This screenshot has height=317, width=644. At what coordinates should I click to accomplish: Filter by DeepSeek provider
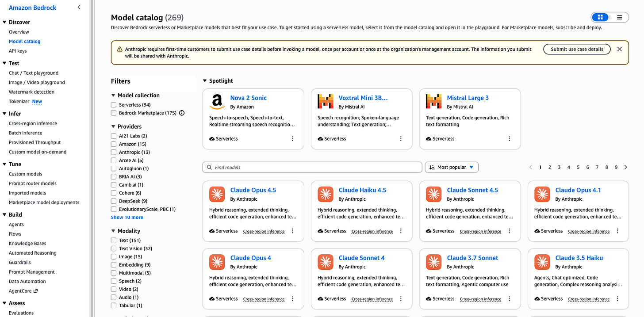(x=114, y=201)
